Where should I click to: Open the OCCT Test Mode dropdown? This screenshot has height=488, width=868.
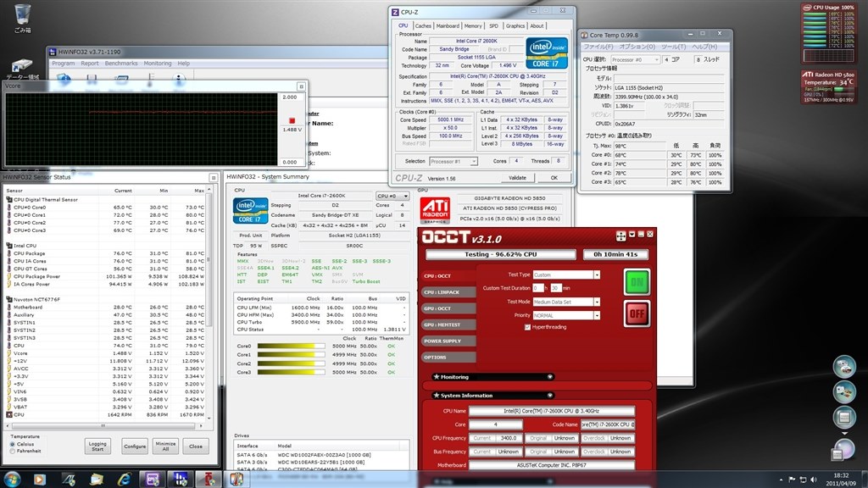pos(597,302)
